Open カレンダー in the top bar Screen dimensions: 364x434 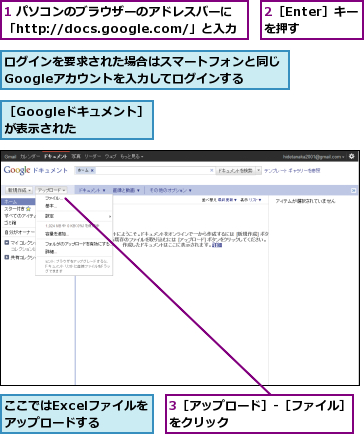point(30,157)
